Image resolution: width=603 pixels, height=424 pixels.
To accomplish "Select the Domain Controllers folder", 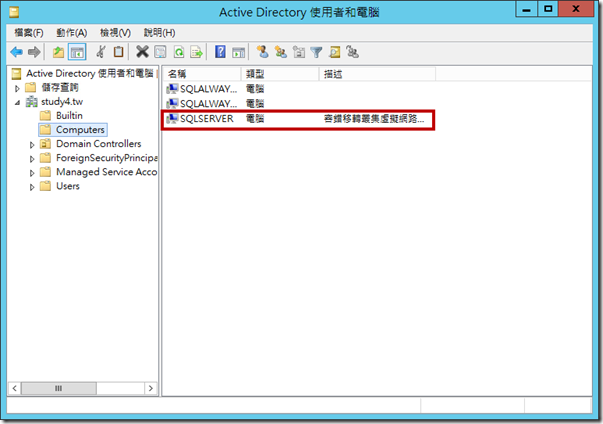I will coord(98,143).
